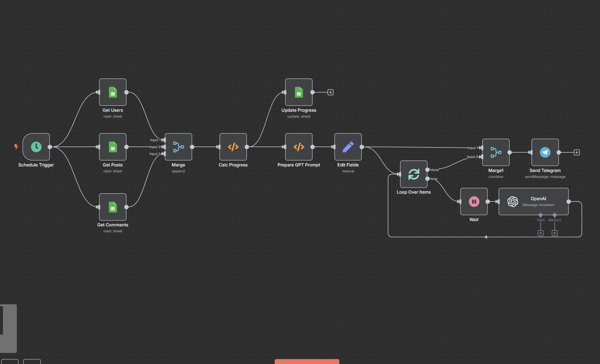This screenshot has height=364, width=600.
Task: Click the "Wait" node label
Action: (x=474, y=220)
